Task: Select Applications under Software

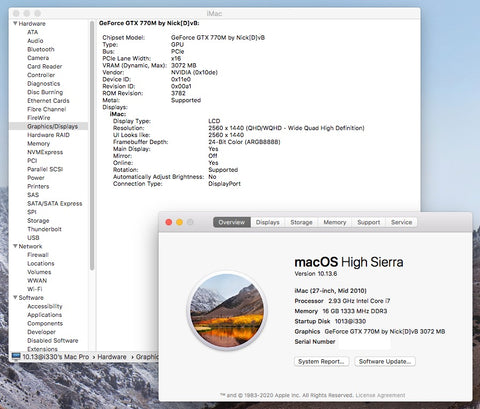Action: pos(44,315)
